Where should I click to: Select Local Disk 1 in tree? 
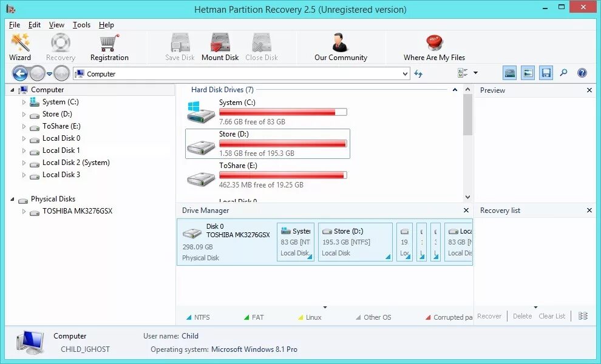(61, 150)
